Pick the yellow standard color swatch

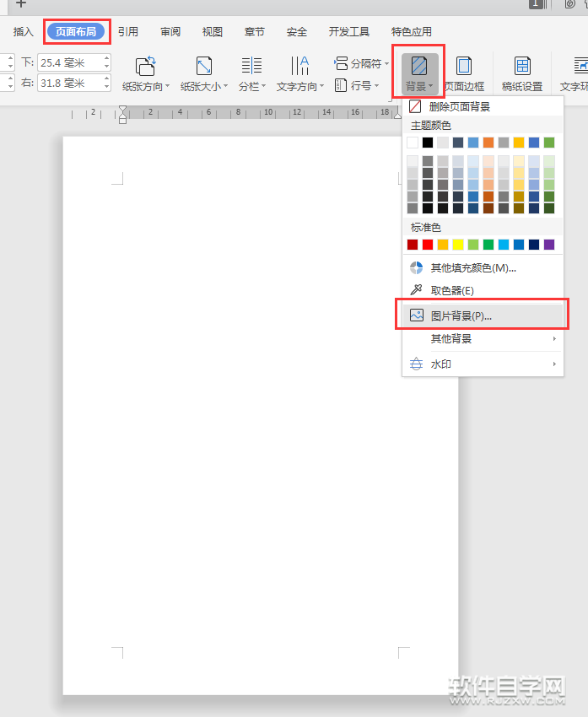[x=458, y=245]
